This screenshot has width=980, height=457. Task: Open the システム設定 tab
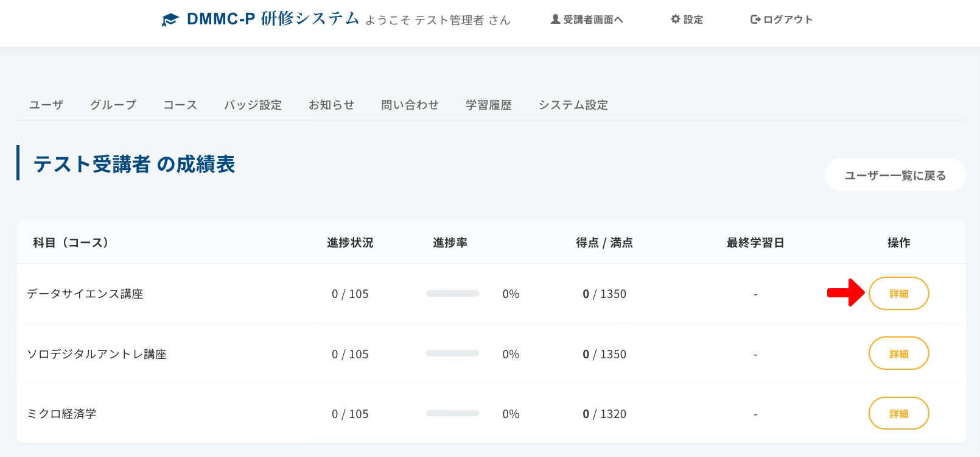573,105
